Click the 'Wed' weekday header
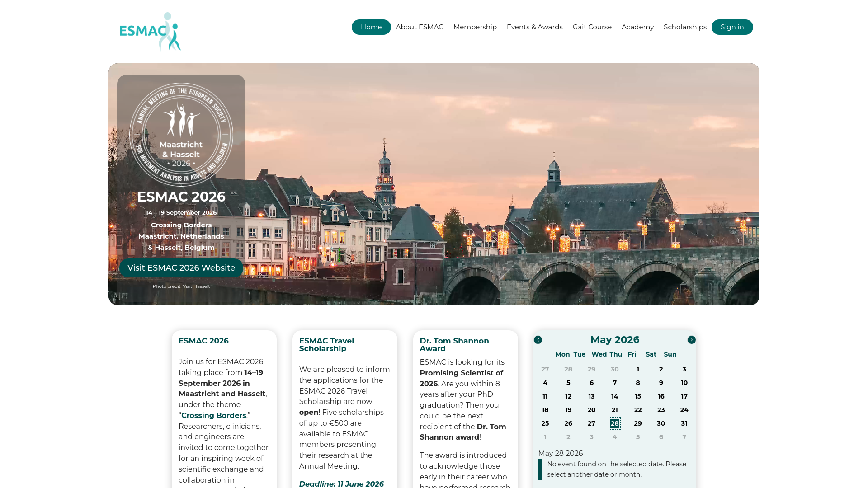This screenshot has width=868, height=488. [x=599, y=354]
